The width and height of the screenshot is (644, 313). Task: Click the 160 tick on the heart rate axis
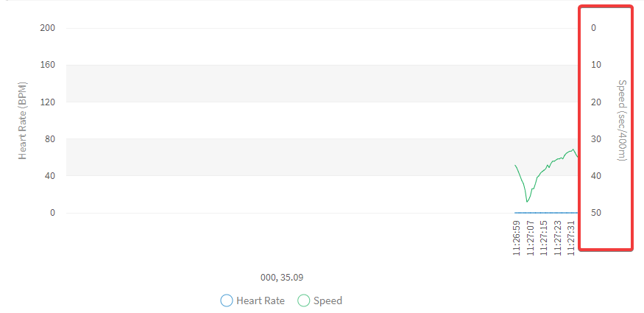click(48, 65)
